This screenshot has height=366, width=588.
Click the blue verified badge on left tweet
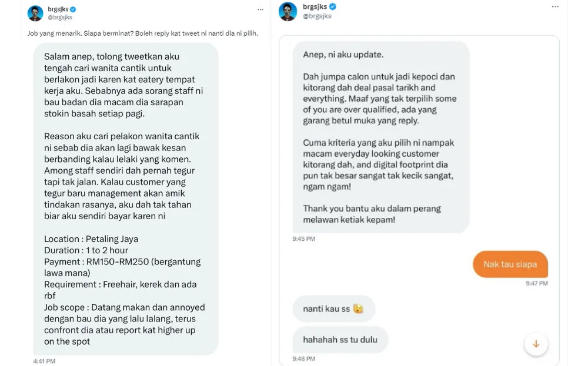coord(73,9)
